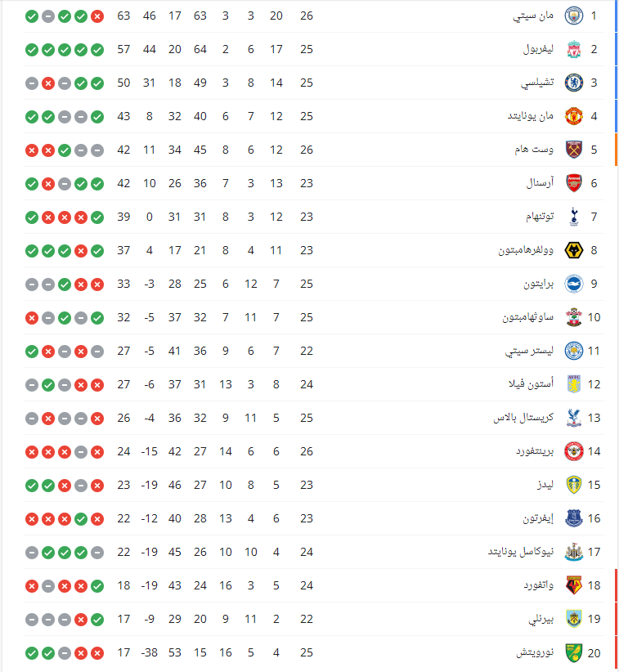Click the Liverpool club crest
This screenshot has height=672, width=619.
(574, 49)
